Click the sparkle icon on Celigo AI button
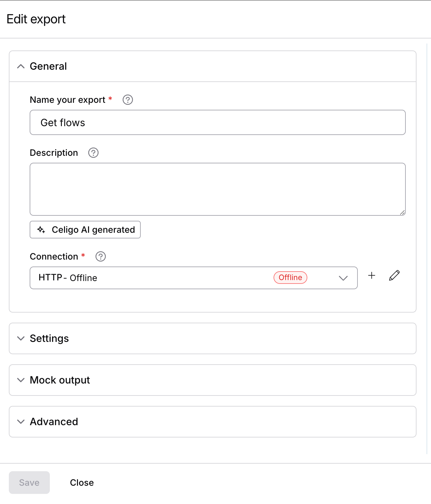 41,230
